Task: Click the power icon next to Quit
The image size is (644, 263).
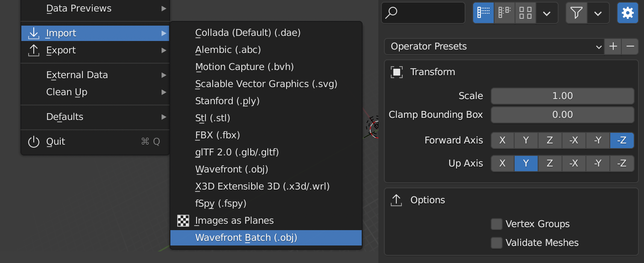Action: coord(34,142)
